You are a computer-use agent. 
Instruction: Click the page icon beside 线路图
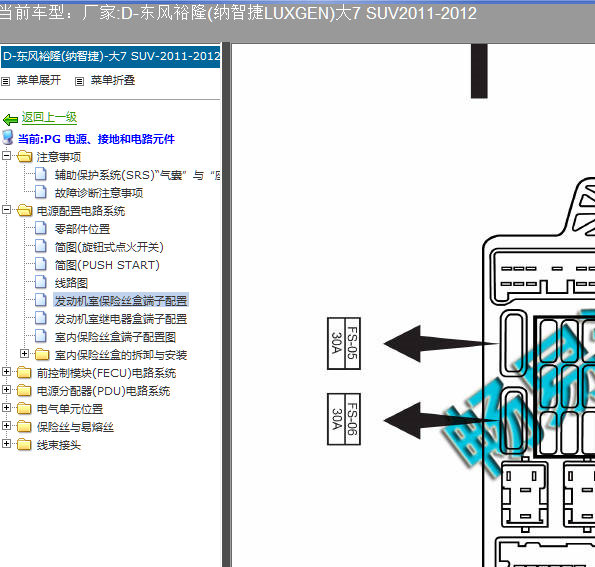click(41, 282)
